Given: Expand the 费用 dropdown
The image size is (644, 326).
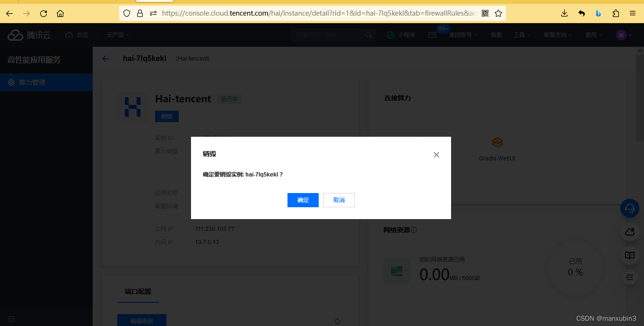Looking at the screenshot, I should tap(594, 35).
